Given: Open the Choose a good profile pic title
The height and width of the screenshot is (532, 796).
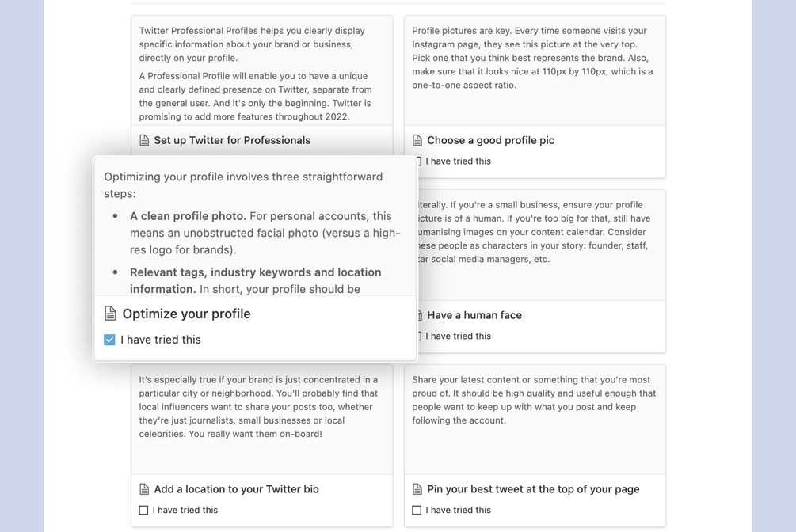Looking at the screenshot, I should (490, 140).
